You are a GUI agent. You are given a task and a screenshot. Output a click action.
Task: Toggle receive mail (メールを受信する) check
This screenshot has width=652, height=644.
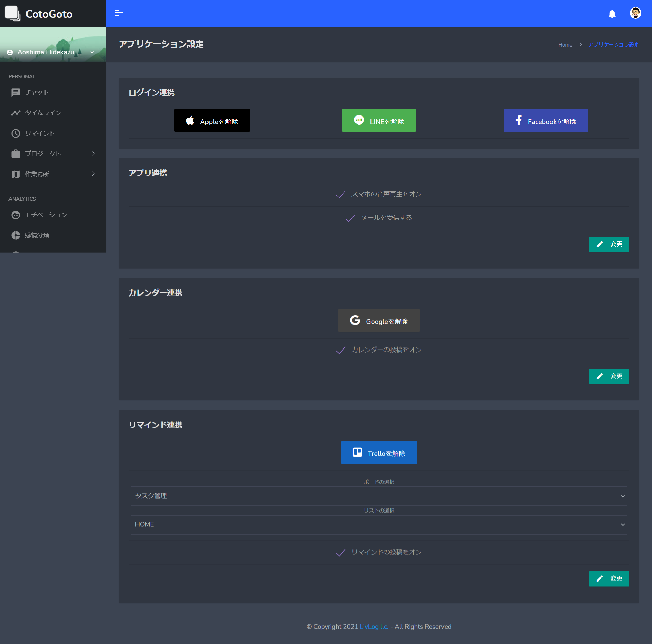click(350, 218)
